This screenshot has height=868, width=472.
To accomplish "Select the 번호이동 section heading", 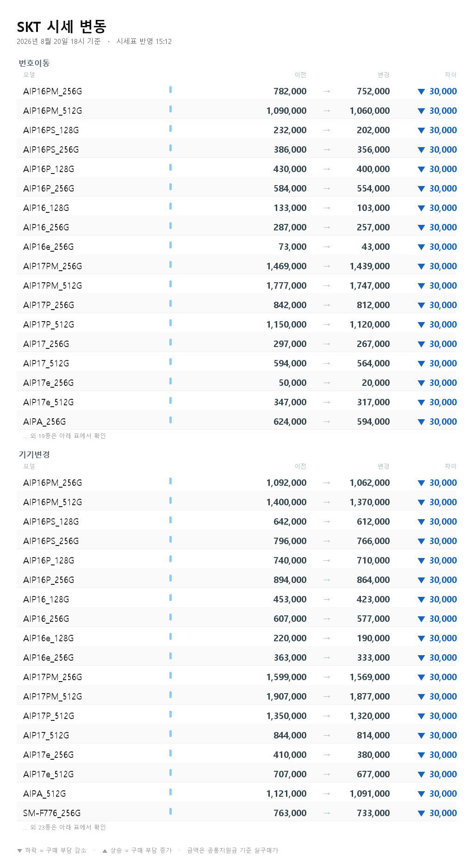I will [x=34, y=63].
